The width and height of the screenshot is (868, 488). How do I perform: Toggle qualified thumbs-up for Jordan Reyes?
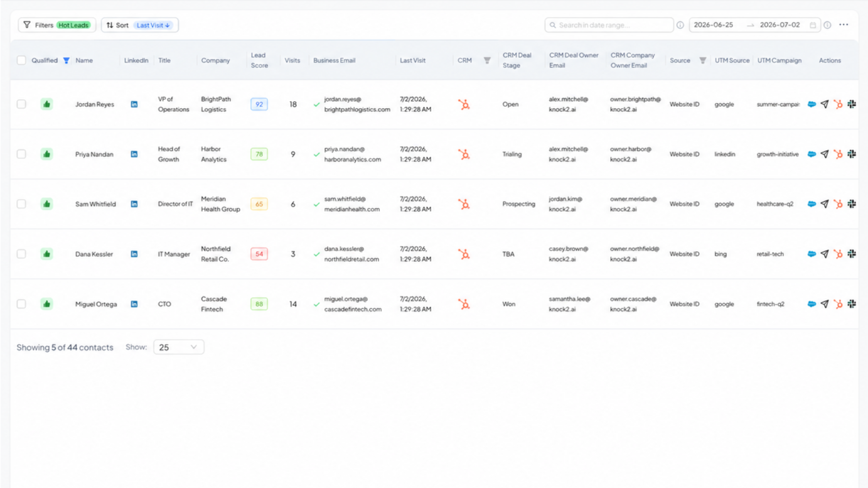[x=46, y=104]
